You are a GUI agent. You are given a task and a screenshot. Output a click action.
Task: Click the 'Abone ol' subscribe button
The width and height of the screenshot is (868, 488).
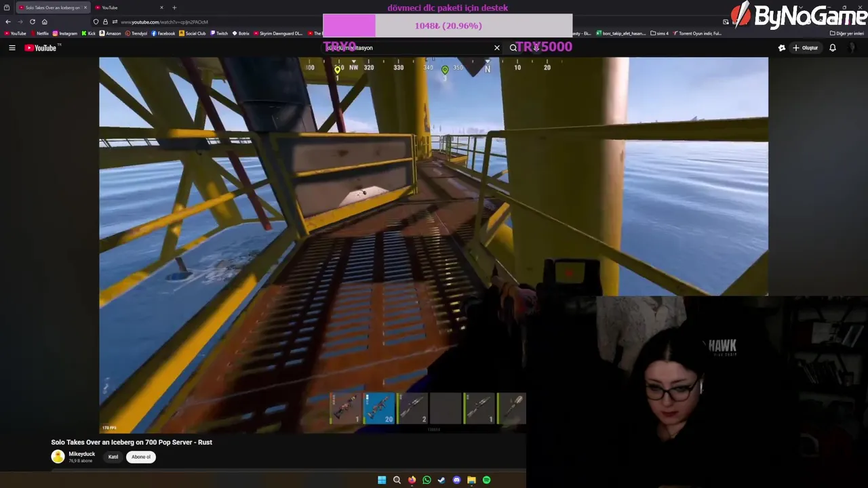coord(141,457)
